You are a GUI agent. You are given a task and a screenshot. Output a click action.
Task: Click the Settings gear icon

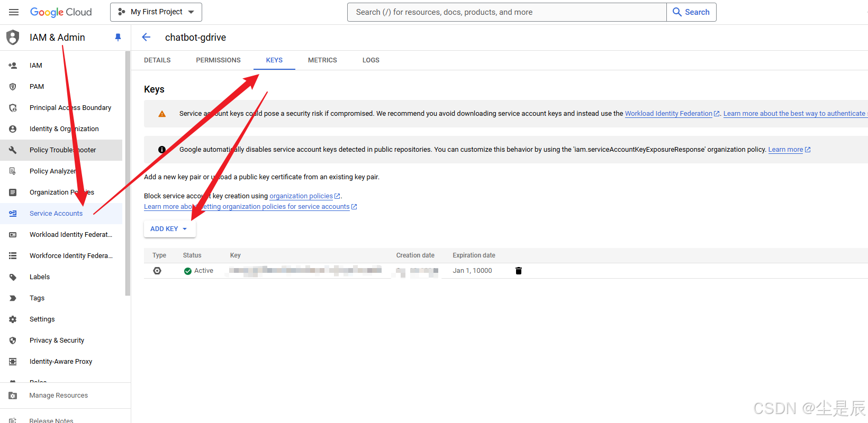[x=13, y=319]
